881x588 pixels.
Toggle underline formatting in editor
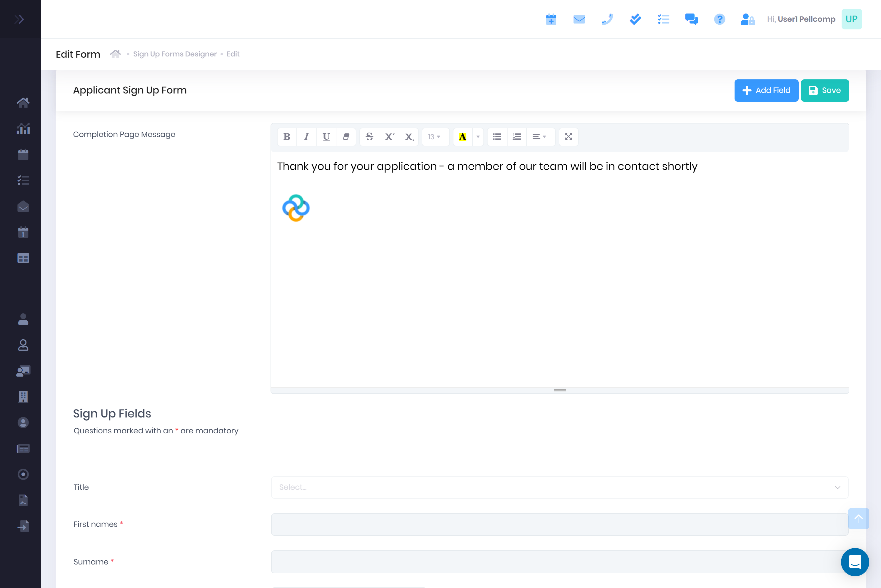point(326,136)
